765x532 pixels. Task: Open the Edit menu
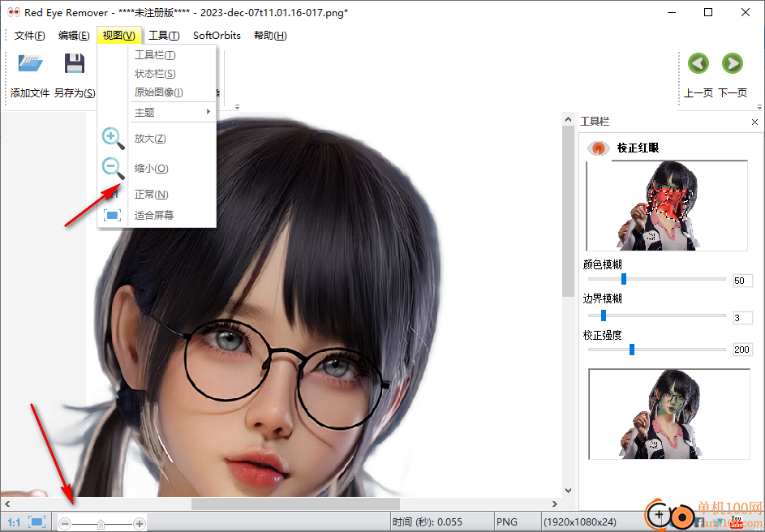tap(74, 36)
